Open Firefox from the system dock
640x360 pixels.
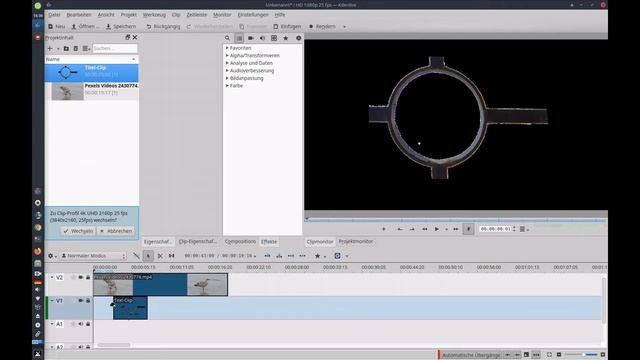tap(38, 251)
